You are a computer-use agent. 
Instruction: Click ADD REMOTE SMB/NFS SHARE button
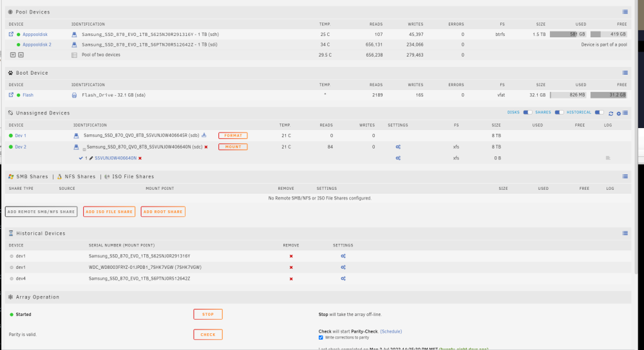(x=41, y=212)
